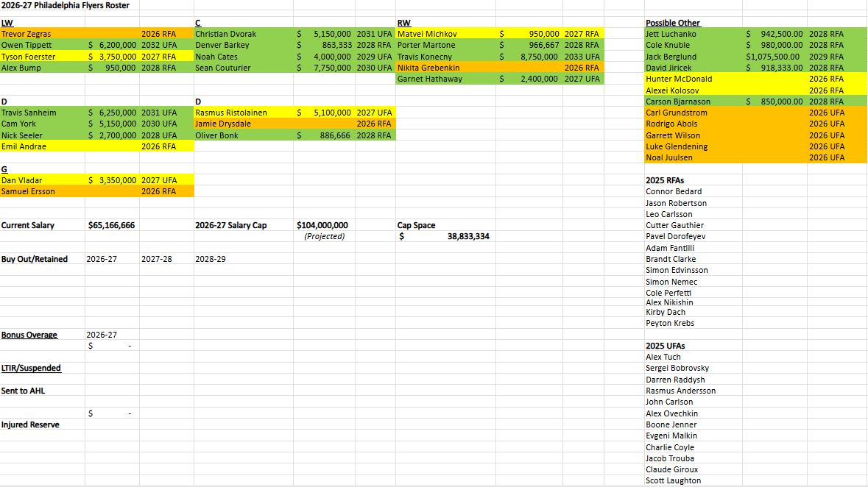Image resolution: width=868 pixels, height=487 pixels.
Task: Select the Evgeni Malkin cell
Action: point(694,436)
